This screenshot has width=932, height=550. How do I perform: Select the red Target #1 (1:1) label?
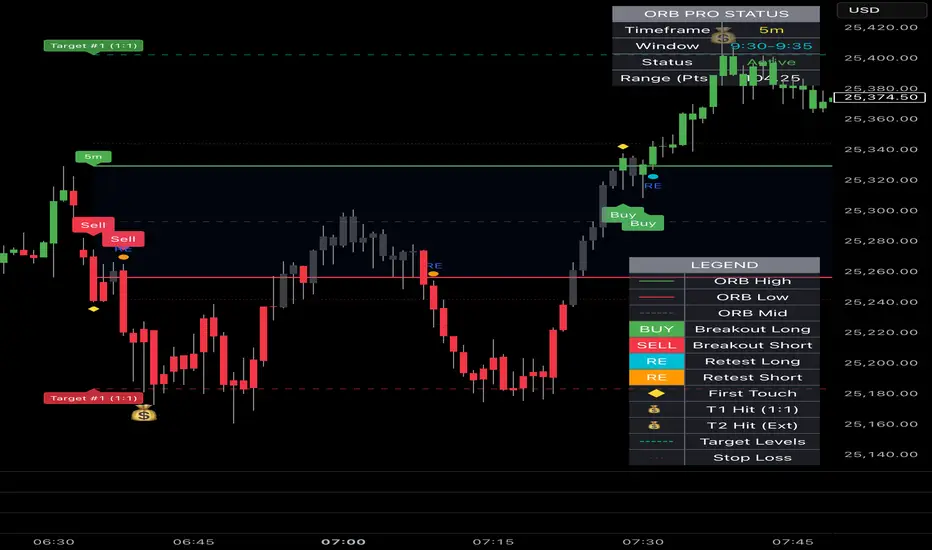pyautogui.click(x=93, y=398)
